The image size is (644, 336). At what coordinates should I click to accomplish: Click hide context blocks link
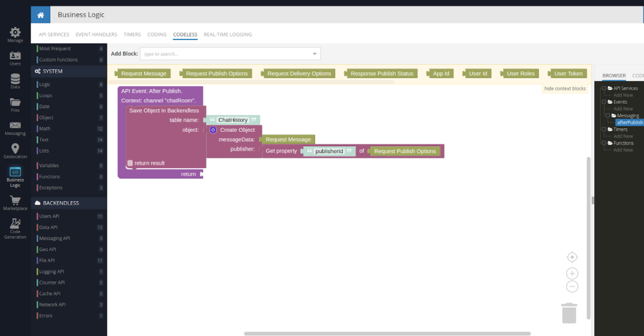565,89
